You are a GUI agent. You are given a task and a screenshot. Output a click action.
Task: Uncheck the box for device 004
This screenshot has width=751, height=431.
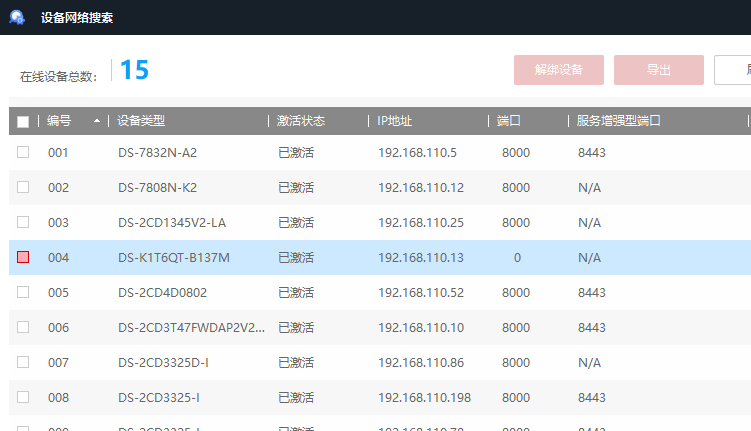pyautogui.click(x=23, y=257)
